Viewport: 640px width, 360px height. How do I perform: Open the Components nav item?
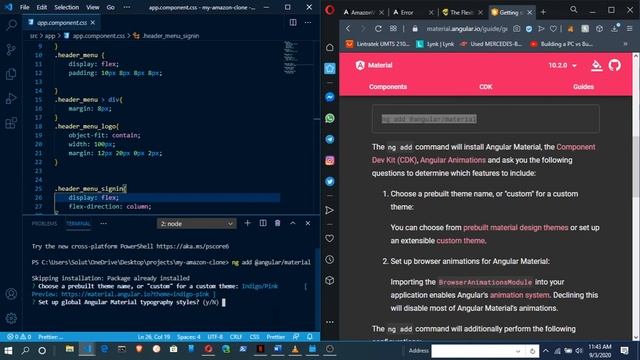388,87
